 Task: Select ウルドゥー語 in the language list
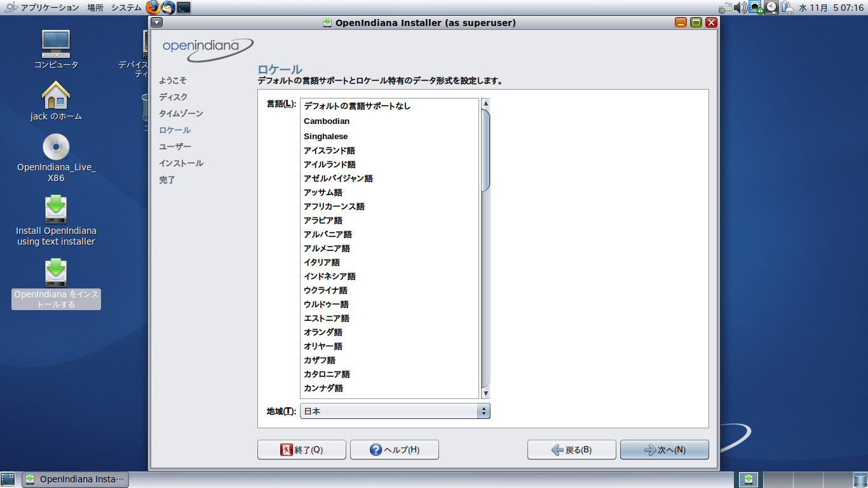390,304
